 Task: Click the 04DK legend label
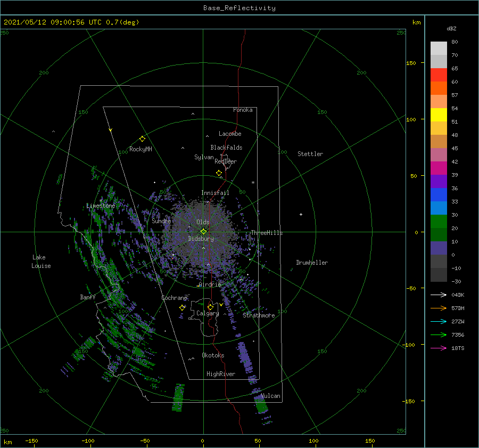458,295
